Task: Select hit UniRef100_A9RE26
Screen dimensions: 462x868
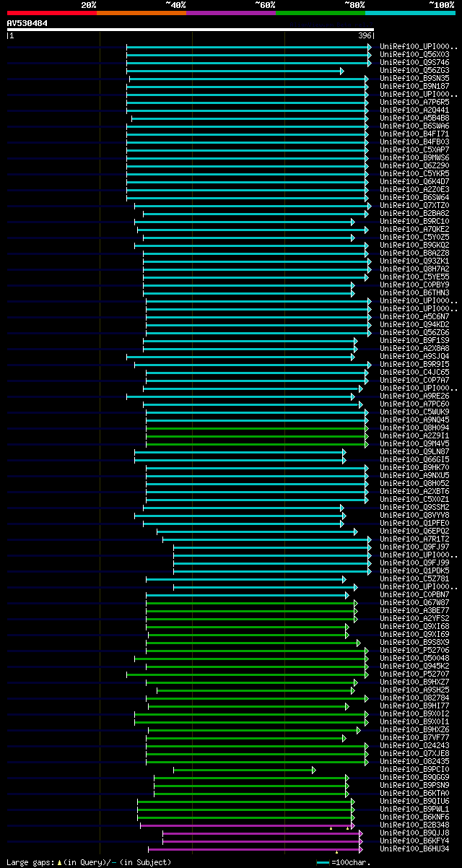Action: coord(414,396)
